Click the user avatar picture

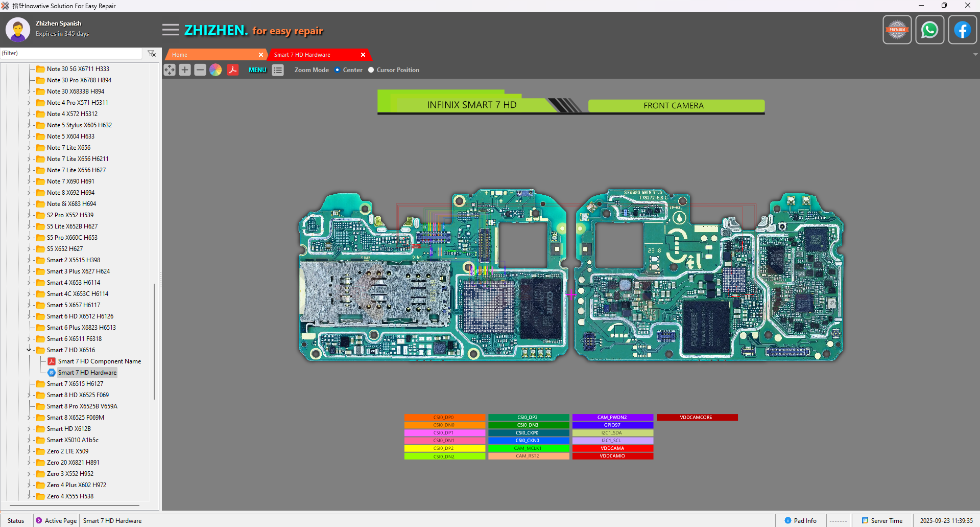[x=18, y=29]
